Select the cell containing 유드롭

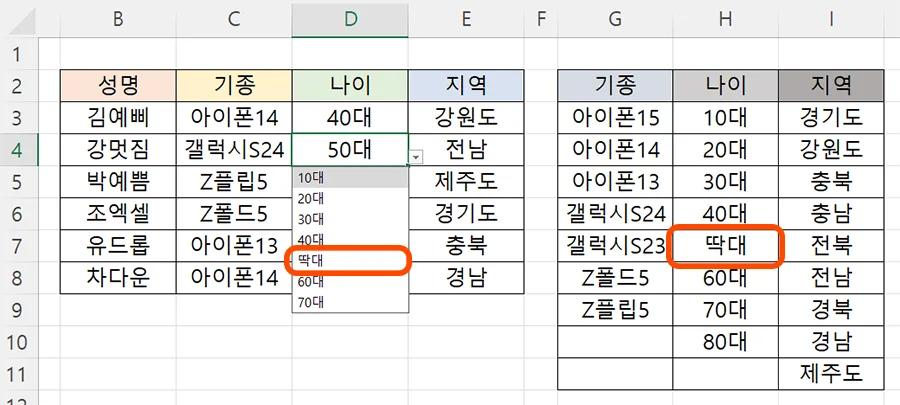click(x=118, y=246)
